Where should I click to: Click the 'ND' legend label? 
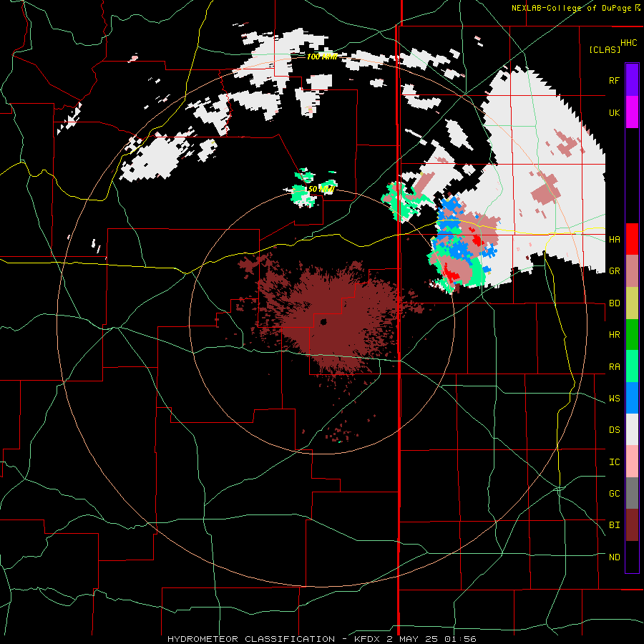pos(614,557)
